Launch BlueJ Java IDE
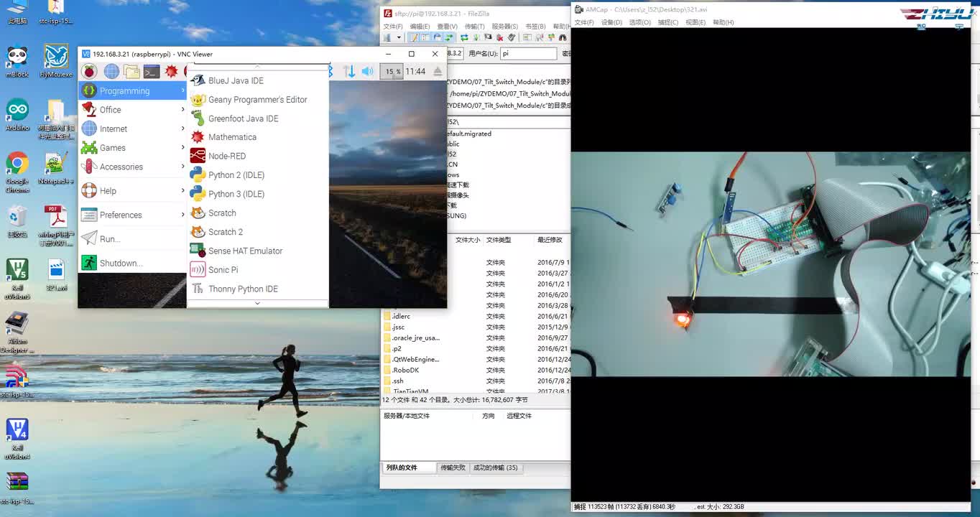 click(x=258, y=80)
